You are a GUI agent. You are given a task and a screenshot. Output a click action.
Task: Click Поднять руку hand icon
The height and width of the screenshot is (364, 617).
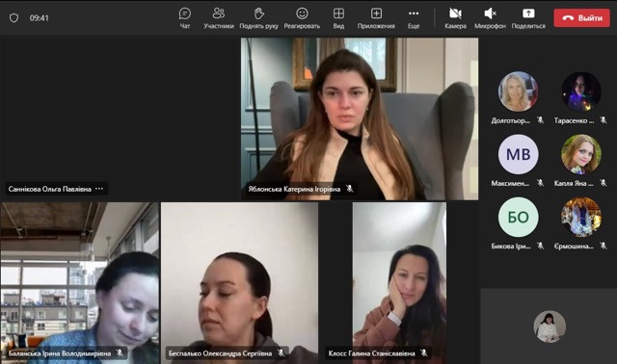tap(258, 13)
